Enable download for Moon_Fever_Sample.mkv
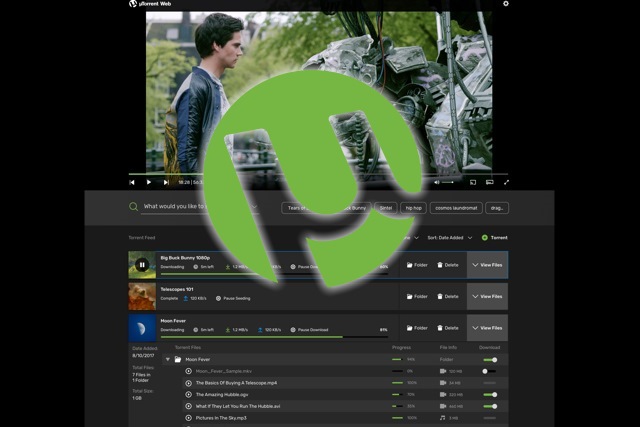The image size is (640, 427). tap(489, 371)
